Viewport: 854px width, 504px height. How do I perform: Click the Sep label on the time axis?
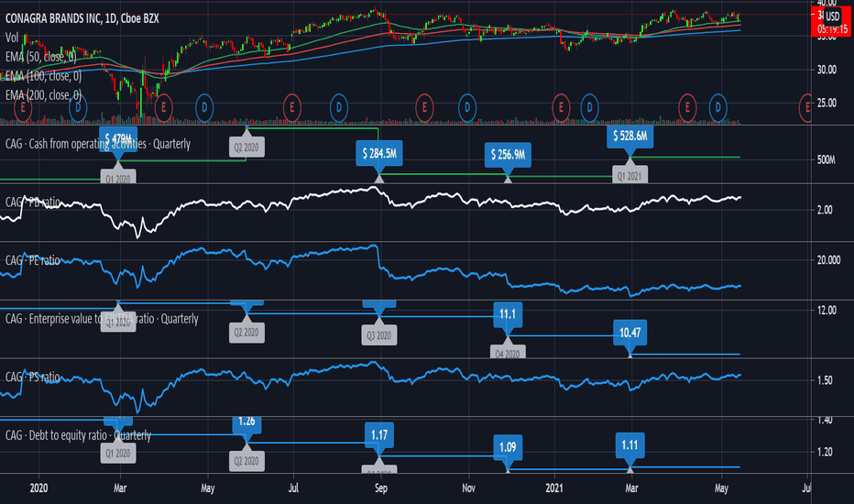380,488
